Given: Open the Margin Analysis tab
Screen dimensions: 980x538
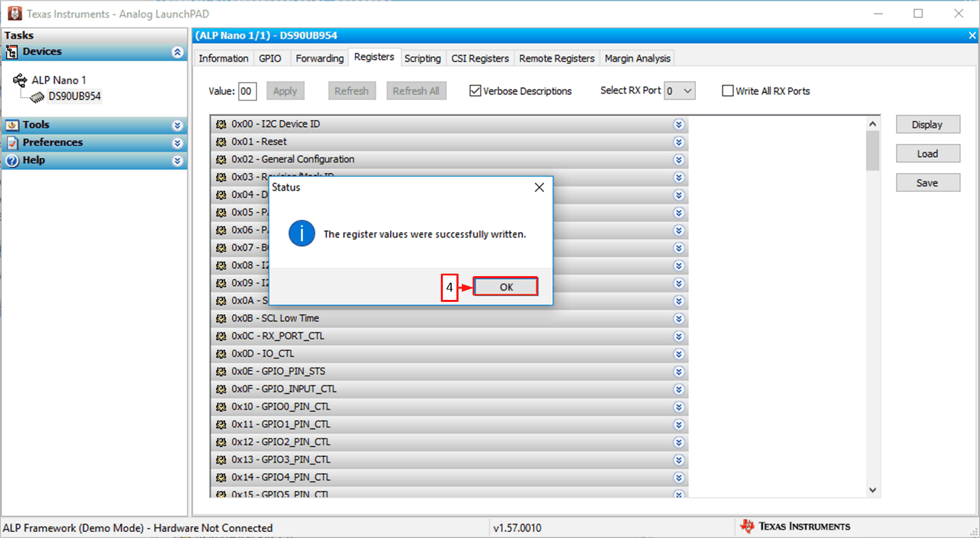Looking at the screenshot, I should pyautogui.click(x=636, y=58).
